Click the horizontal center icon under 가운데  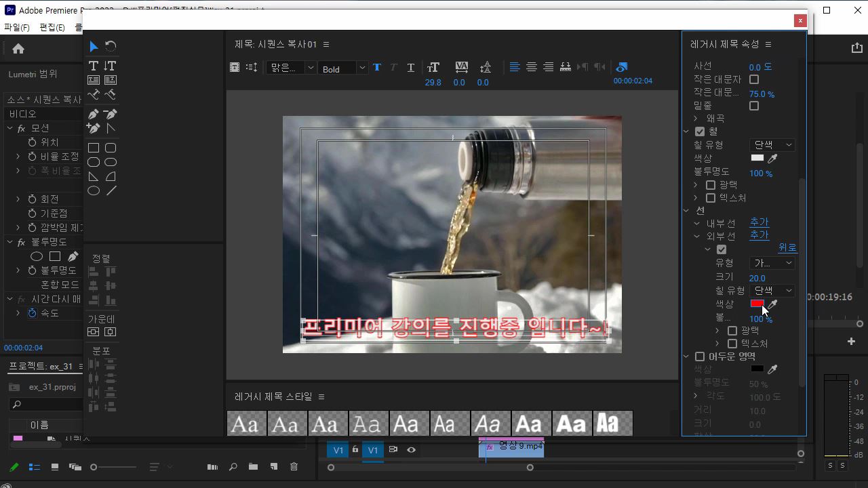(110, 332)
